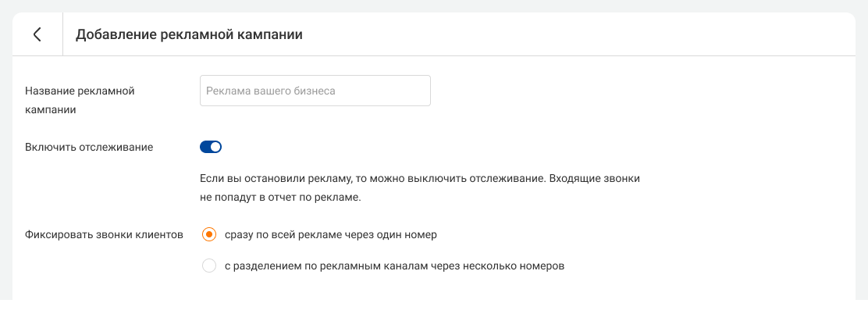The image size is (868, 328).
Task: Click the word 'кампании' under 'Название рекламной'
Action: pyautogui.click(x=51, y=110)
